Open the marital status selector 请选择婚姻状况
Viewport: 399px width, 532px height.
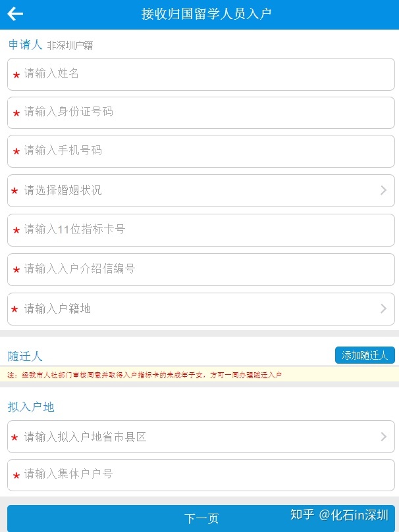[x=201, y=191]
